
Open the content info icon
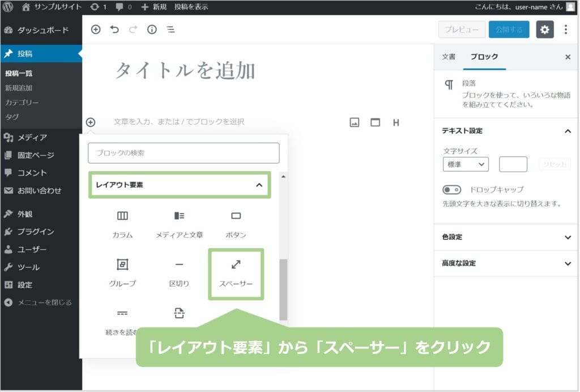pos(152,29)
